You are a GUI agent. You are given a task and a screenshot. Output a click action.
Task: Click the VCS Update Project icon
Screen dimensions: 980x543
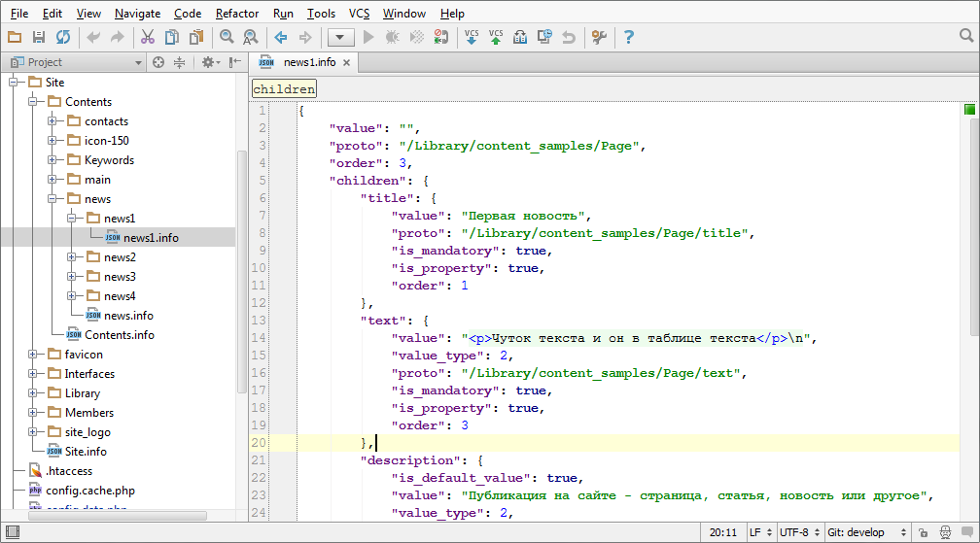point(472,37)
